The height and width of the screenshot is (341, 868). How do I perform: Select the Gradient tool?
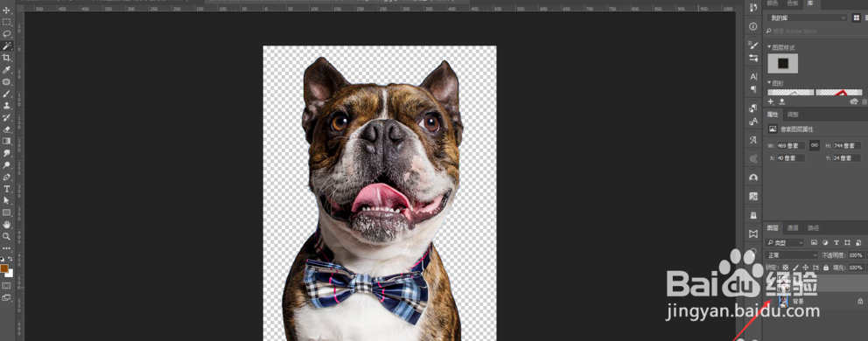7,141
